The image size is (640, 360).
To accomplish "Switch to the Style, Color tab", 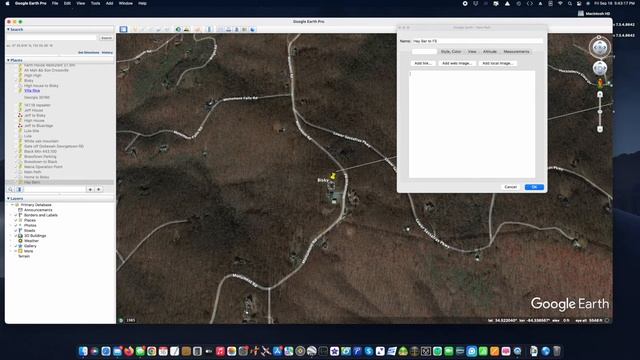I will point(451,52).
